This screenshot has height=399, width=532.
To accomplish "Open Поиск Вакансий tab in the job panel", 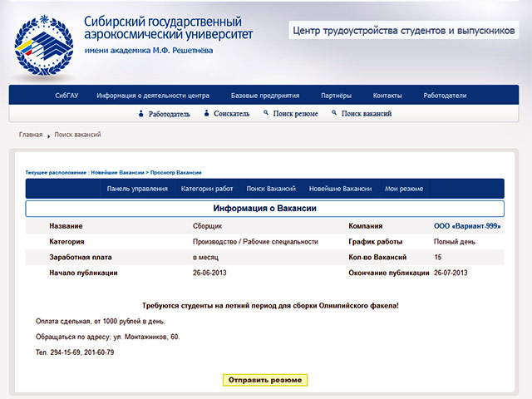I will coord(271,189).
